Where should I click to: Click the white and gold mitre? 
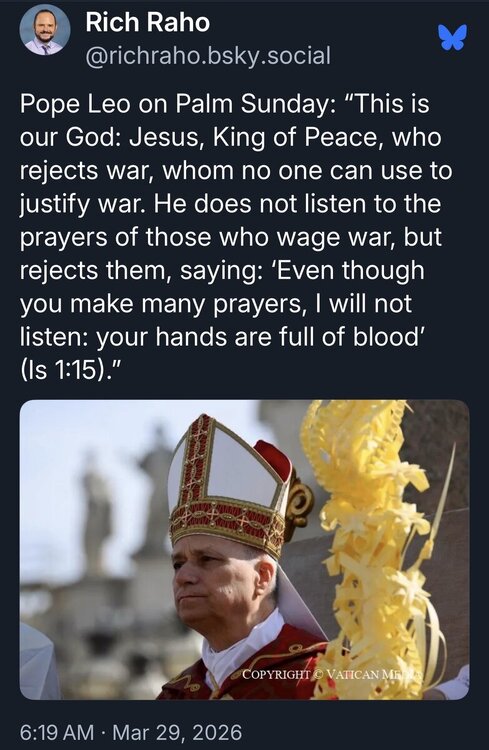230,483
